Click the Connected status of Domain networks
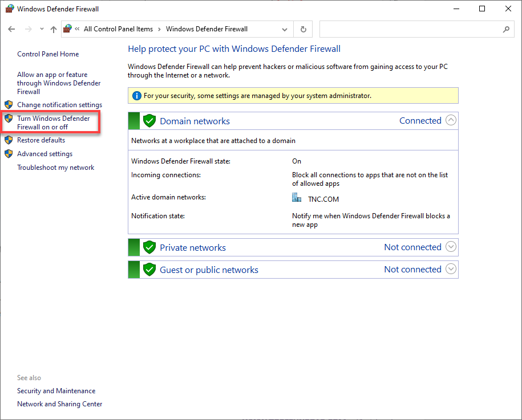The image size is (522, 420). (x=420, y=121)
